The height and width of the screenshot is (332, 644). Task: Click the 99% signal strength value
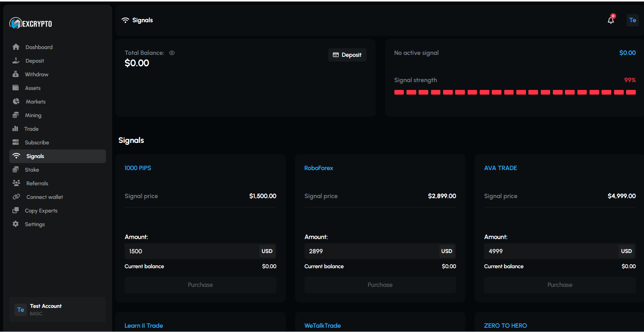tap(630, 80)
